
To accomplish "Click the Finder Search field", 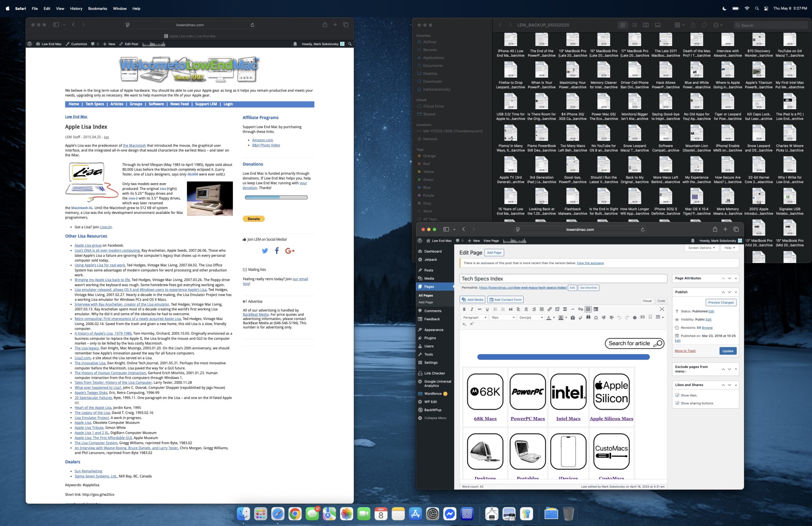I will point(770,25).
